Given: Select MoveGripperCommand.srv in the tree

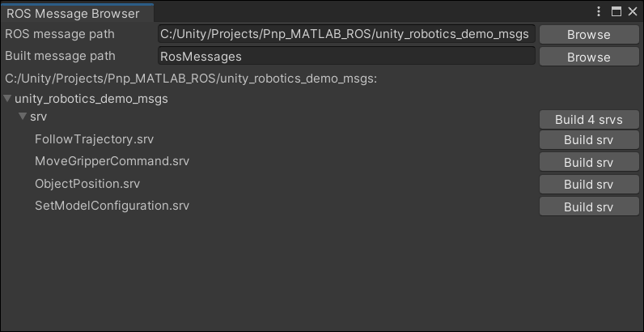Looking at the screenshot, I should (x=112, y=161).
